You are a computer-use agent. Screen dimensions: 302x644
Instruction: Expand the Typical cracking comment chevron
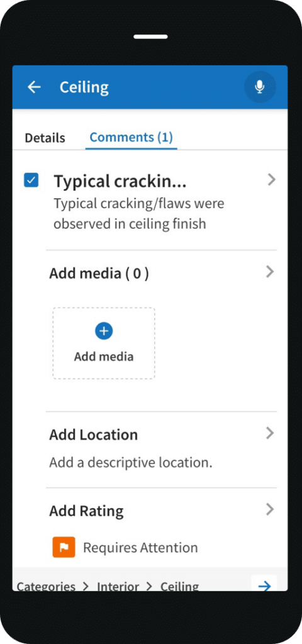click(x=271, y=179)
